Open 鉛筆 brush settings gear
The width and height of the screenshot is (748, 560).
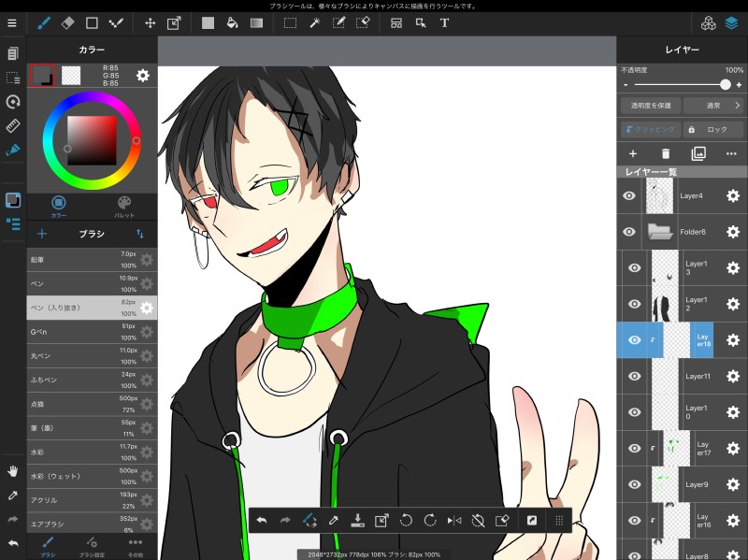coord(147,260)
